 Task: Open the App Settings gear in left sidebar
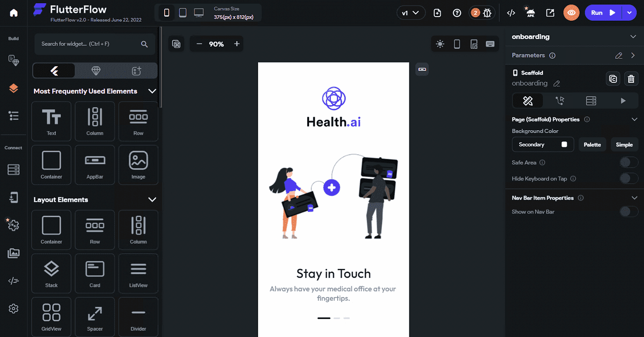13,308
